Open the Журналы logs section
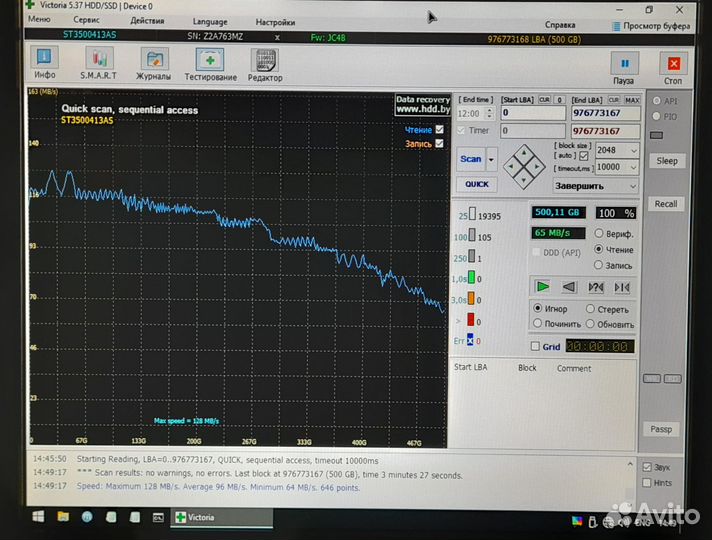 pyautogui.click(x=153, y=64)
